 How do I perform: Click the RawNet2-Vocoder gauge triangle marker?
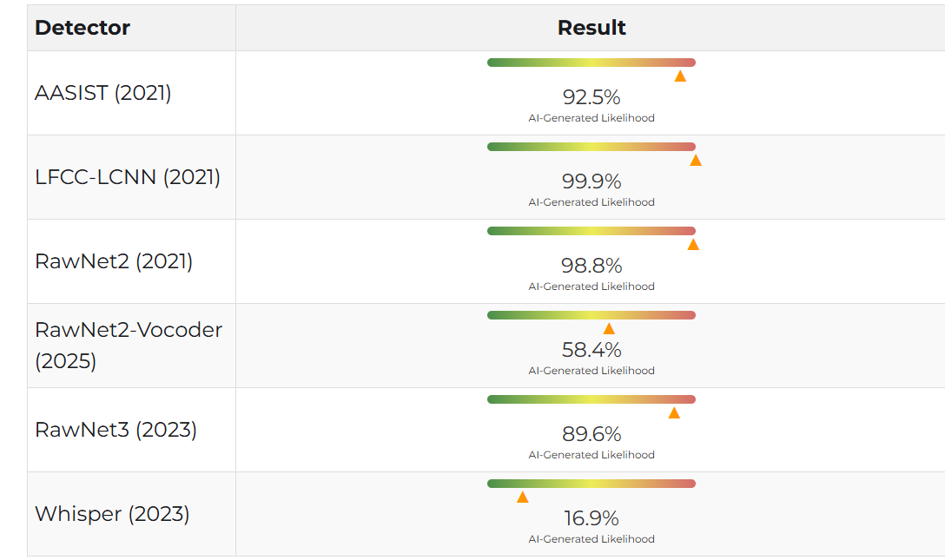coord(609,329)
